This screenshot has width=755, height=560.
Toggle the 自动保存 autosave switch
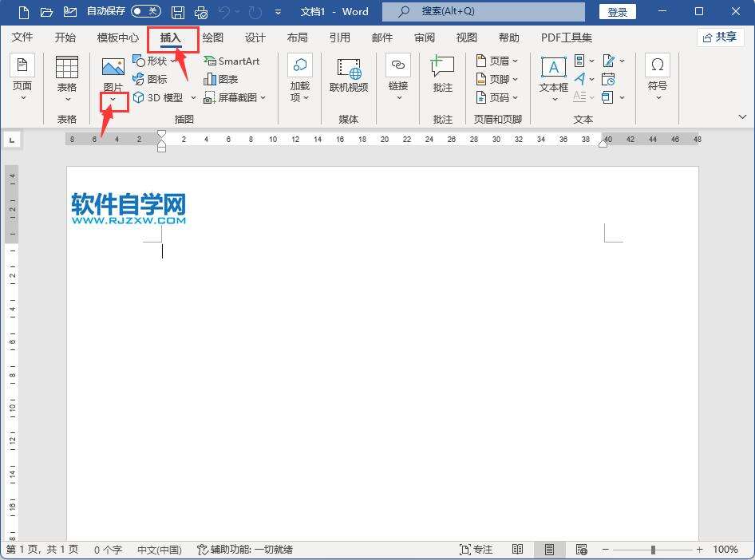pos(145,12)
